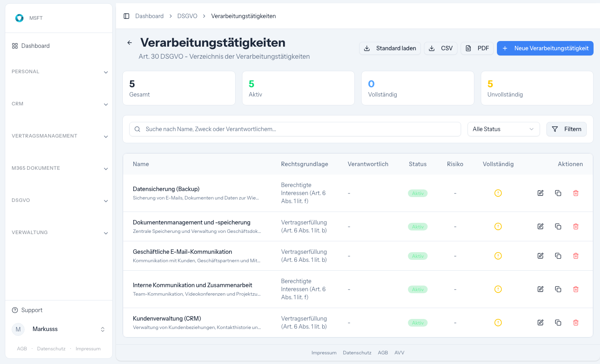Expand the DSGVO sidebar section
This screenshot has width=600, height=364.
click(x=60, y=200)
